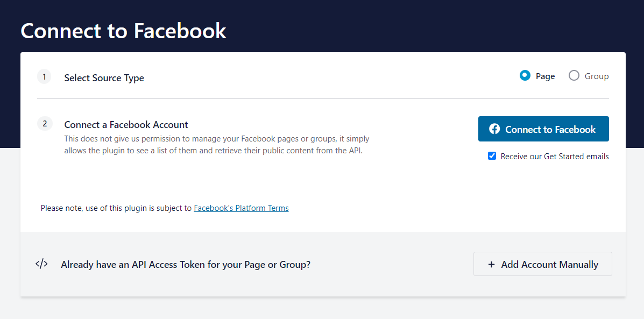Viewport: 644px width, 319px height.
Task: Uncheck the Get Started emails checkbox
Action: pyautogui.click(x=492, y=156)
